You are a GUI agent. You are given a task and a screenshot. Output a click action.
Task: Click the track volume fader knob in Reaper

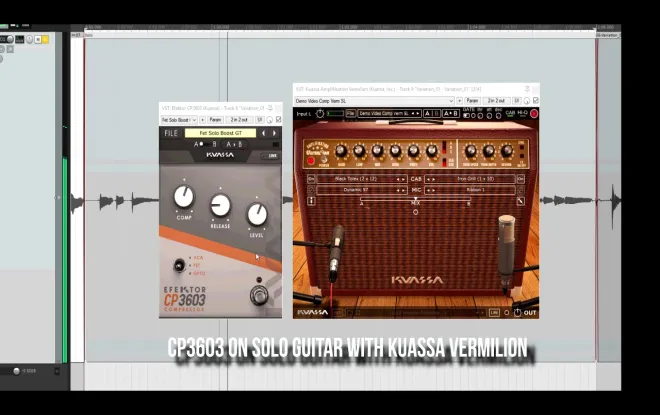pyautogui.click(x=10, y=39)
